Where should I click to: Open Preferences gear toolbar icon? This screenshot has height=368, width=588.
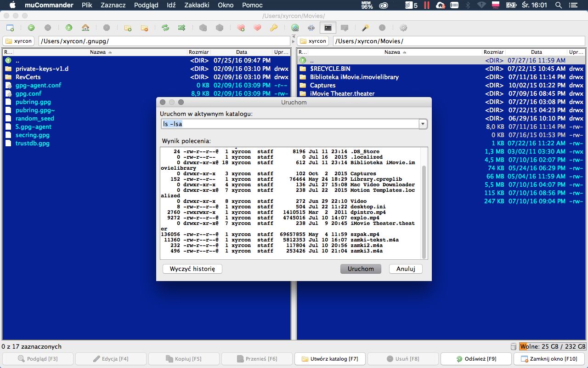pyautogui.click(x=403, y=28)
